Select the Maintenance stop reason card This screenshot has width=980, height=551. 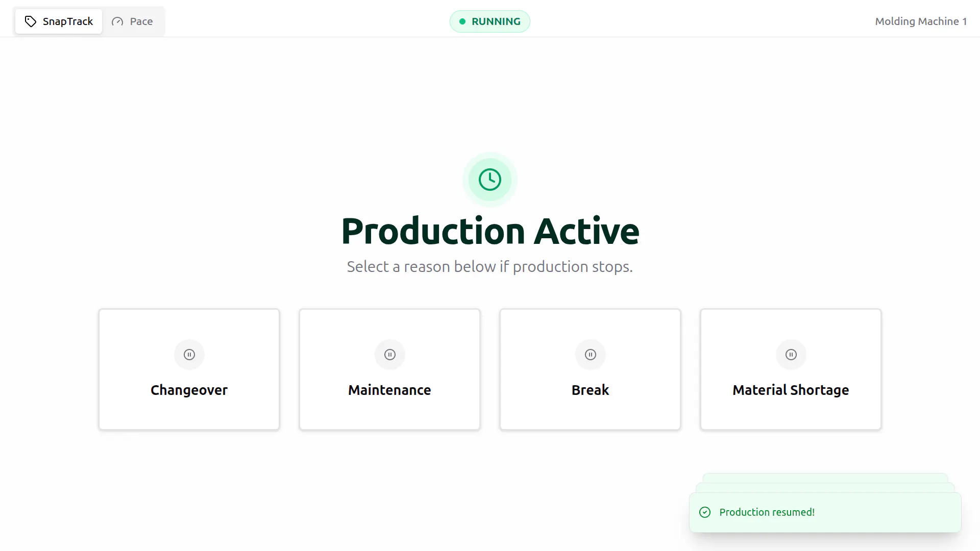pyautogui.click(x=390, y=369)
